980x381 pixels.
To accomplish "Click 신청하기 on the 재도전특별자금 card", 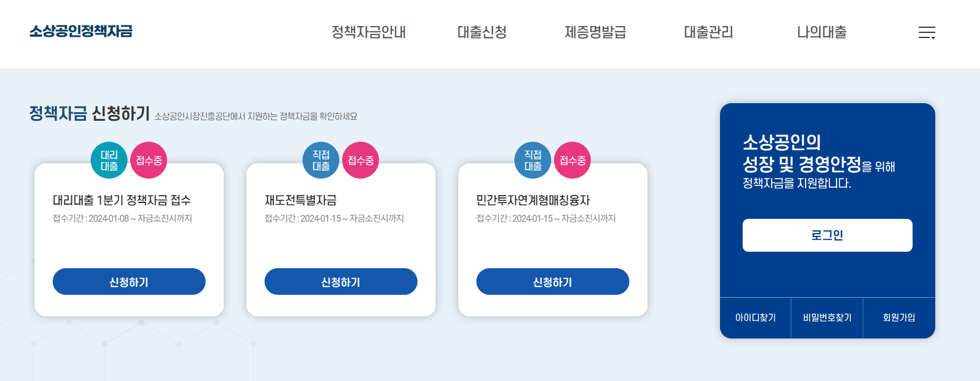I will click(x=340, y=281).
